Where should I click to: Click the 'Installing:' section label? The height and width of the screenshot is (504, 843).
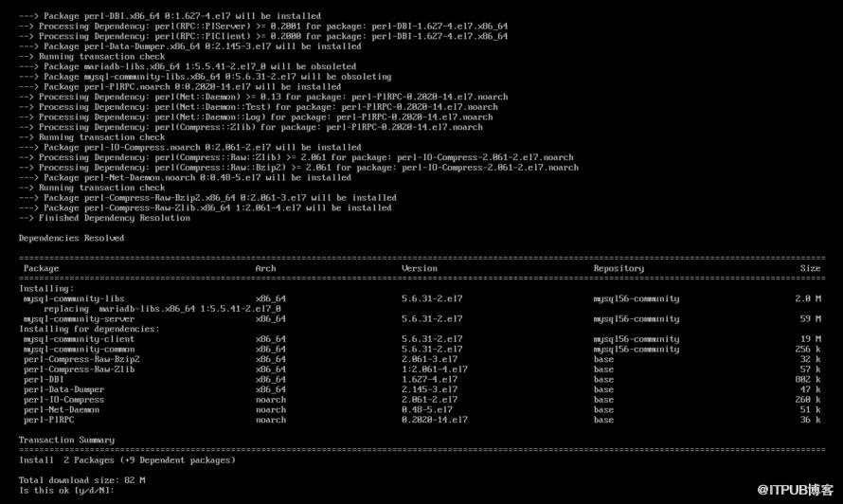46,289
